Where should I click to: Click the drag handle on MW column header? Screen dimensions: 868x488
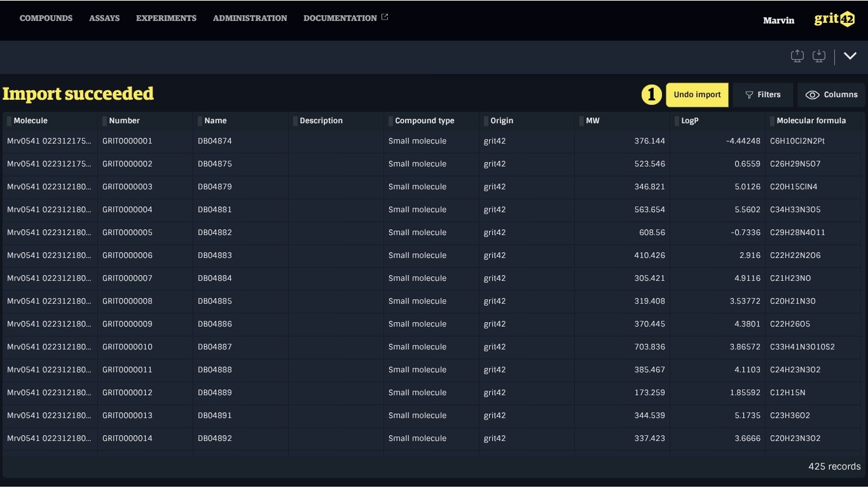(581, 121)
